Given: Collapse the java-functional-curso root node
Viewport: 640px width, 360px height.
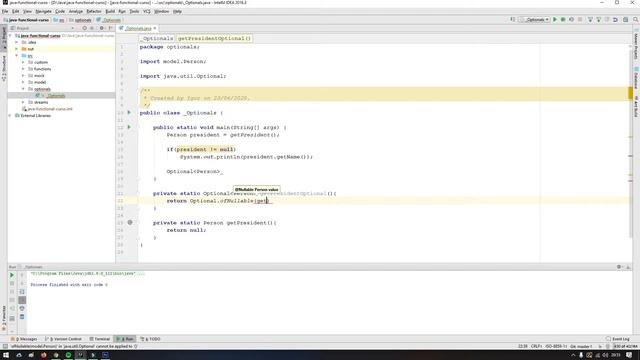Looking at the screenshot, I should pyautogui.click(x=10, y=36).
